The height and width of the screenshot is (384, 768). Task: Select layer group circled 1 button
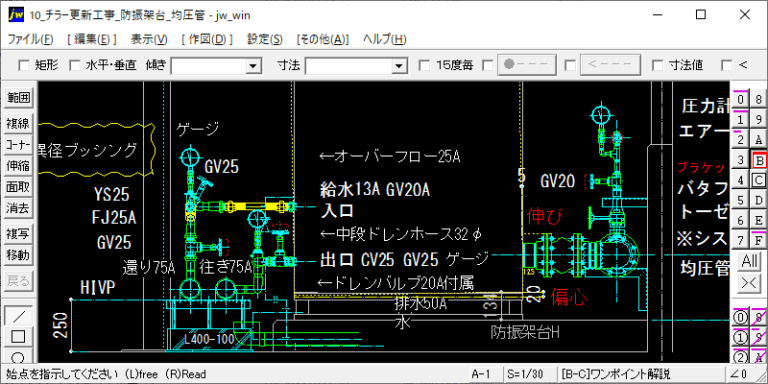tap(740, 337)
